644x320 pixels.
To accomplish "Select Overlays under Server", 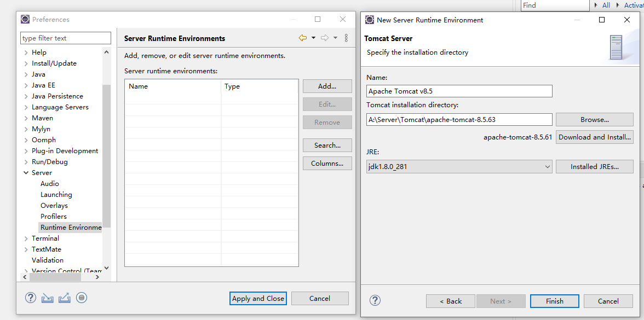I will tap(54, 206).
